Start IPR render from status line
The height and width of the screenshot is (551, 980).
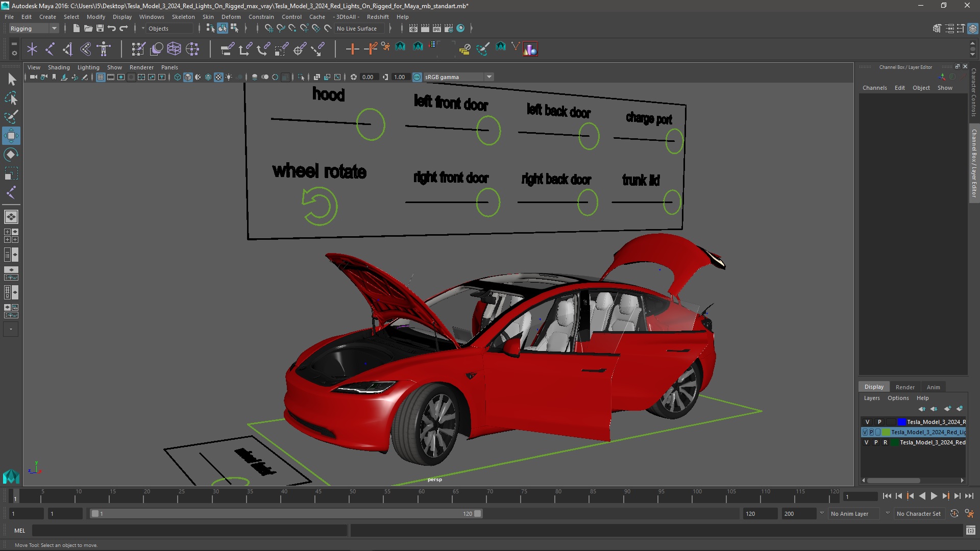tap(437, 29)
